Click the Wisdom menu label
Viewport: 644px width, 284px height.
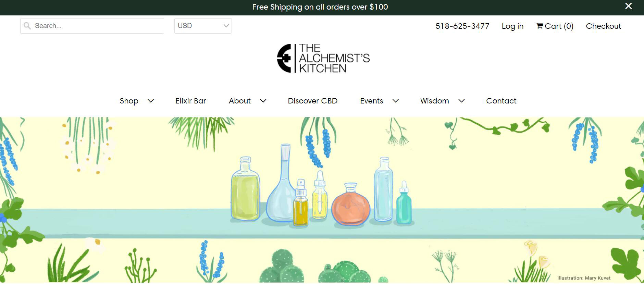(x=435, y=101)
